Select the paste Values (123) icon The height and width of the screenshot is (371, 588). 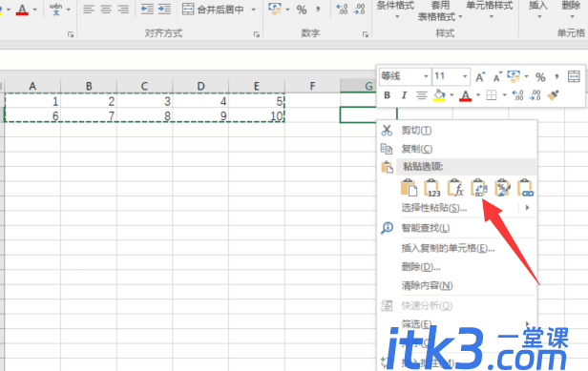[x=432, y=187]
